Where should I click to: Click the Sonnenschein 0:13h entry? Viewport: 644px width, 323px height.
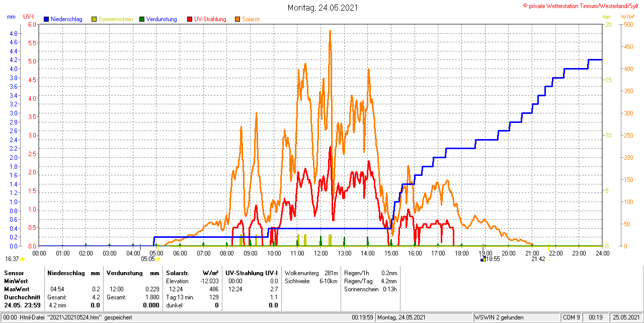click(370, 289)
